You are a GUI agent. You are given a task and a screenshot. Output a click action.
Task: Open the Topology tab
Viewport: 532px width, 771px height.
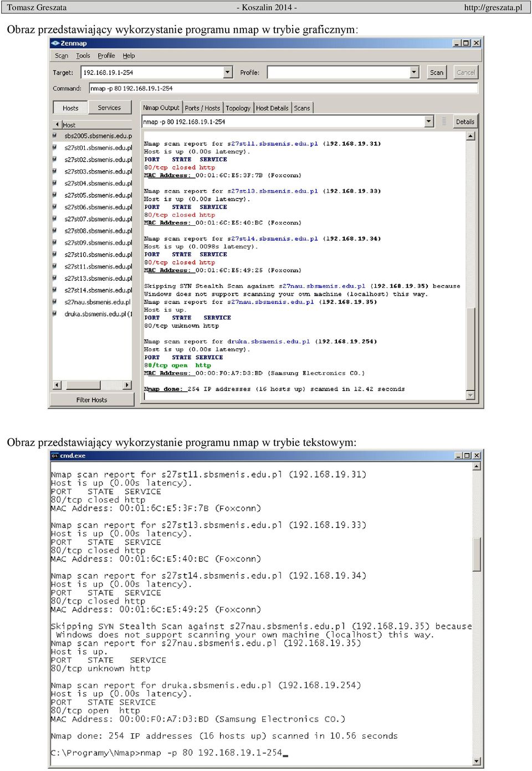tap(238, 108)
